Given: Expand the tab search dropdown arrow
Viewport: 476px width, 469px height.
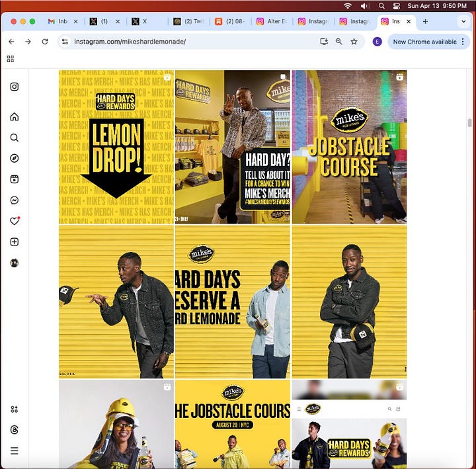Looking at the screenshot, I should coord(463,22).
